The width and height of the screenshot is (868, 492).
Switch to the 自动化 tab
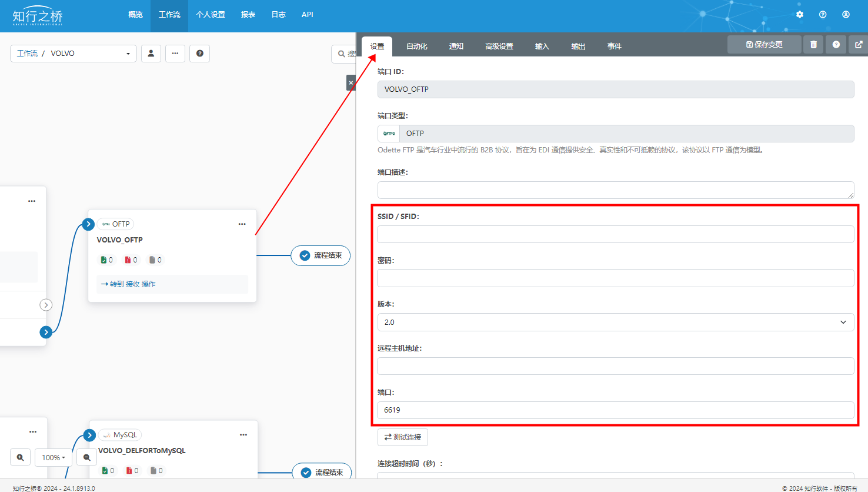point(417,46)
